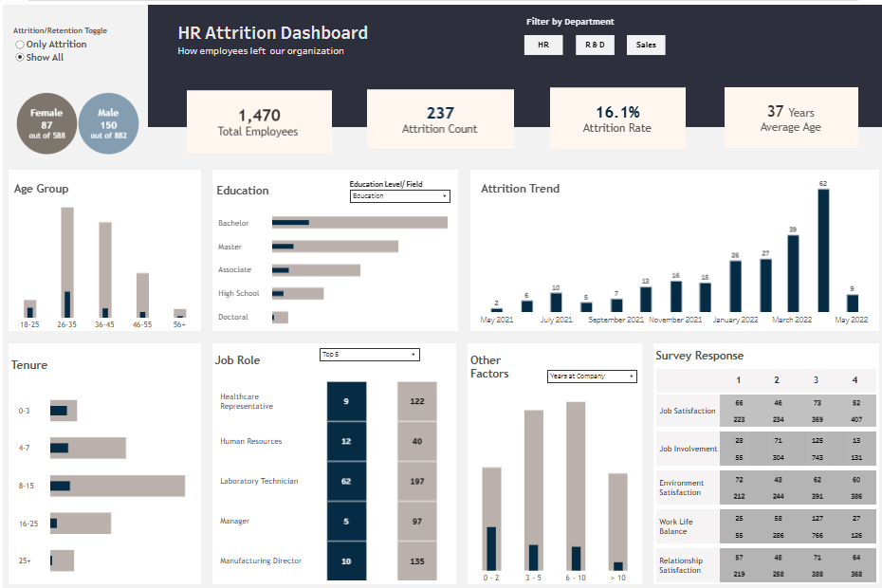Click Human Resources total count 40
882x588 pixels.
pos(416,441)
